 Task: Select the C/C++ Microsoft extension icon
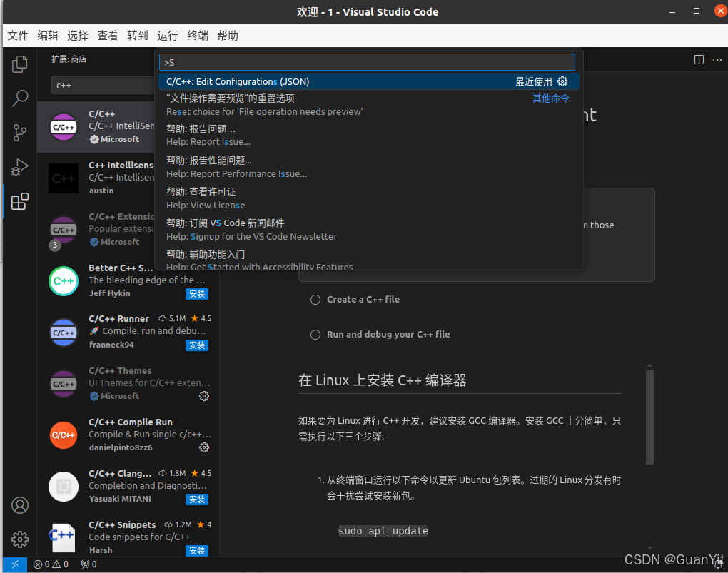point(64,126)
